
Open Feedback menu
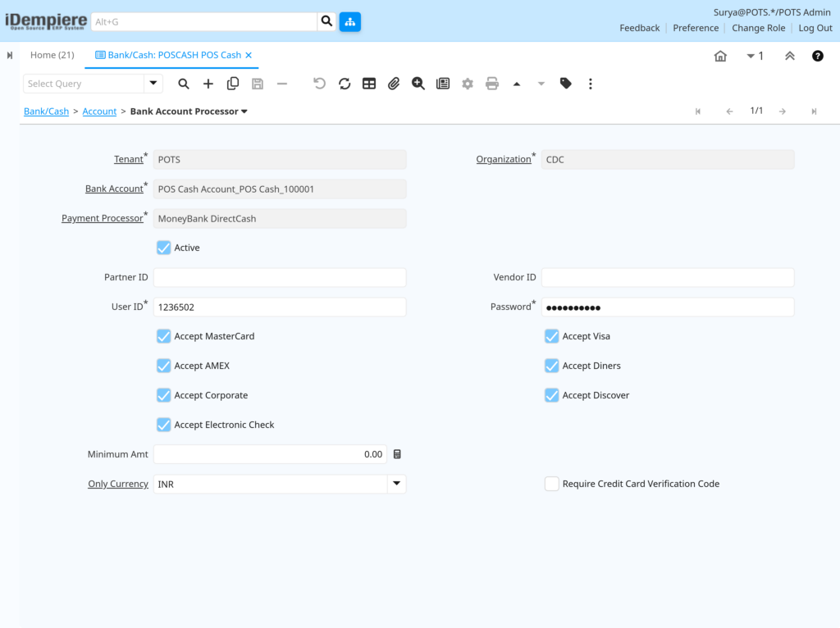(640, 28)
